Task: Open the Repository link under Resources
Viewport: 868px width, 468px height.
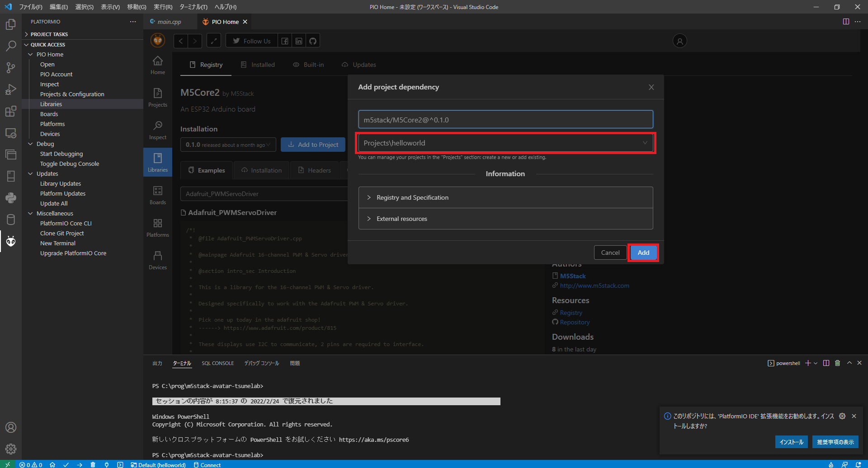Action: tap(574, 322)
